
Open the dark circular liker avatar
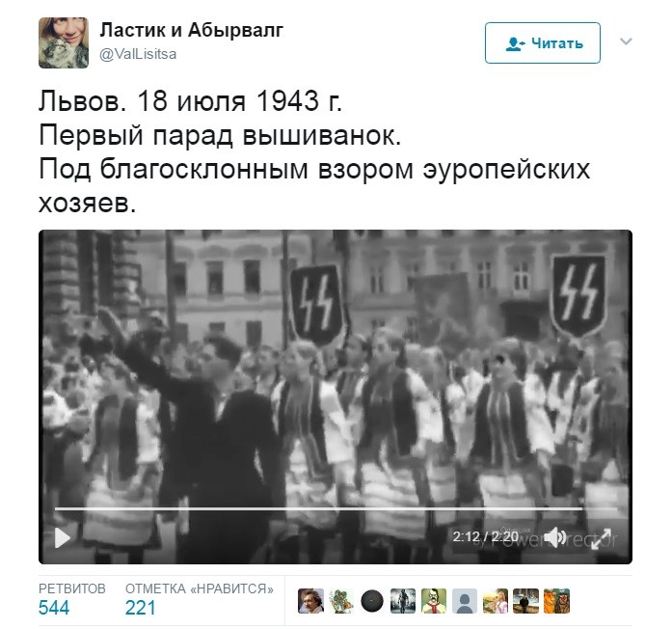tap(372, 601)
